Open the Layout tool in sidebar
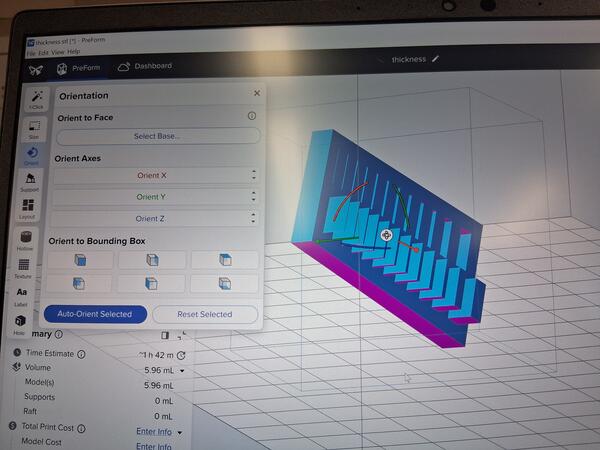 click(28, 209)
